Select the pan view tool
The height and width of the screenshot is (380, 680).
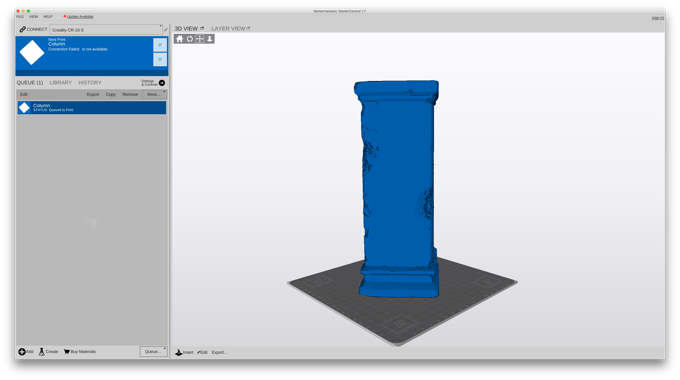pos(199,39)
